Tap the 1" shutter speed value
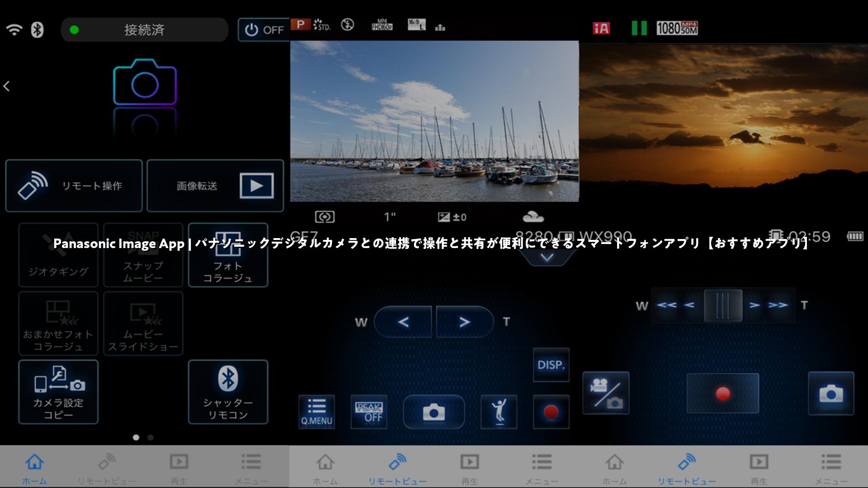 [390, 217]
